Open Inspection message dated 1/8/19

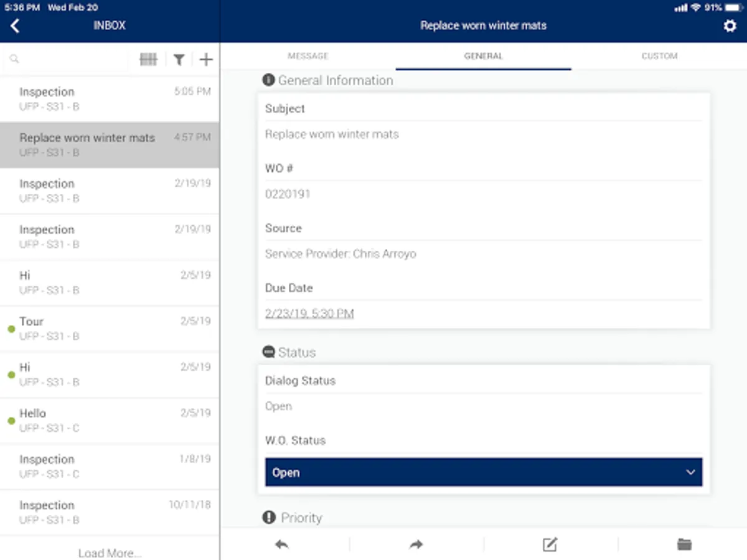pyautogui.click(x=110, y=467)
